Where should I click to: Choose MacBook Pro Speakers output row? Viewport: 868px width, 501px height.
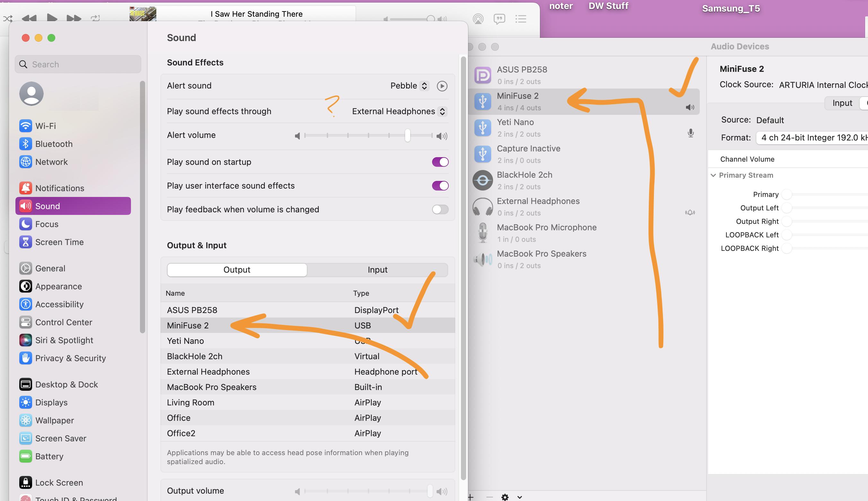pos(308,387)
